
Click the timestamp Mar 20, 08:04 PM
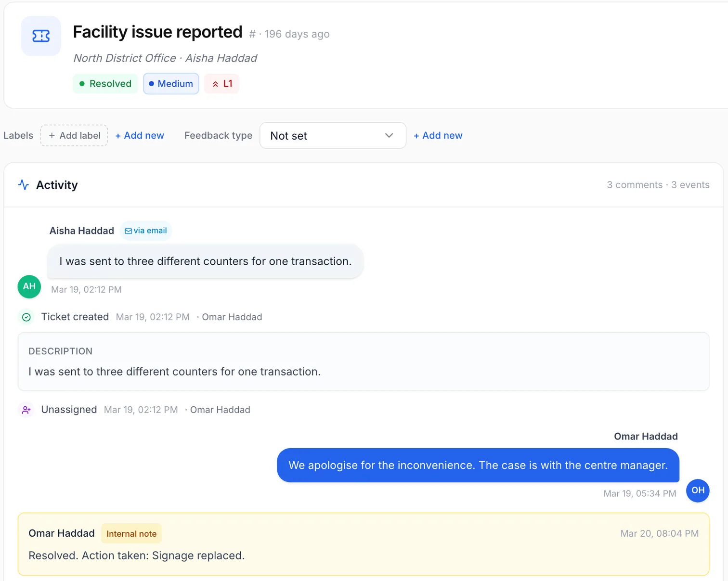pyautogui.click(x=660, y=534)
